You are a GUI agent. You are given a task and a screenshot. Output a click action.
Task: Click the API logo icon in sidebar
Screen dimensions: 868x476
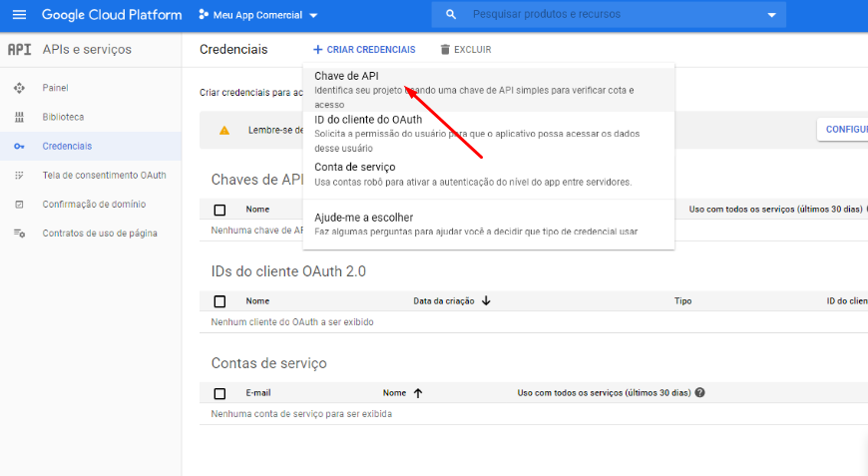tap(19, 49)
